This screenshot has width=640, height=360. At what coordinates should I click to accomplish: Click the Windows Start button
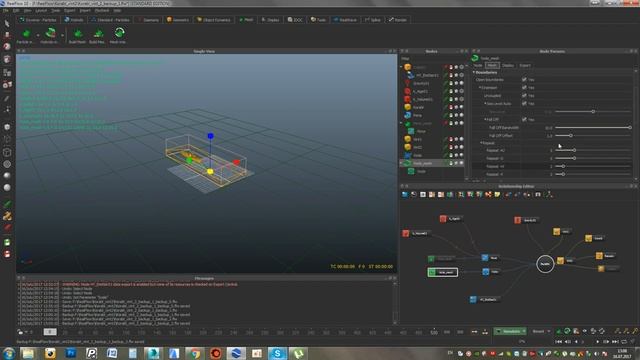(x=9, y=353)
